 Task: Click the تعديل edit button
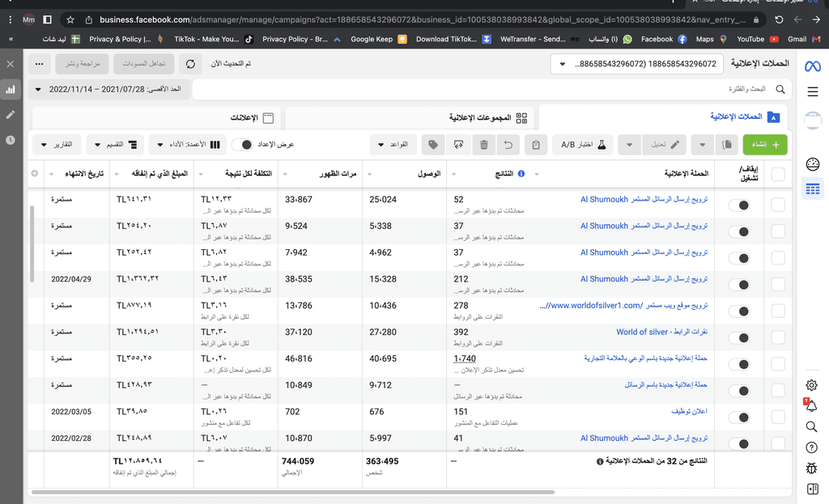665,145
